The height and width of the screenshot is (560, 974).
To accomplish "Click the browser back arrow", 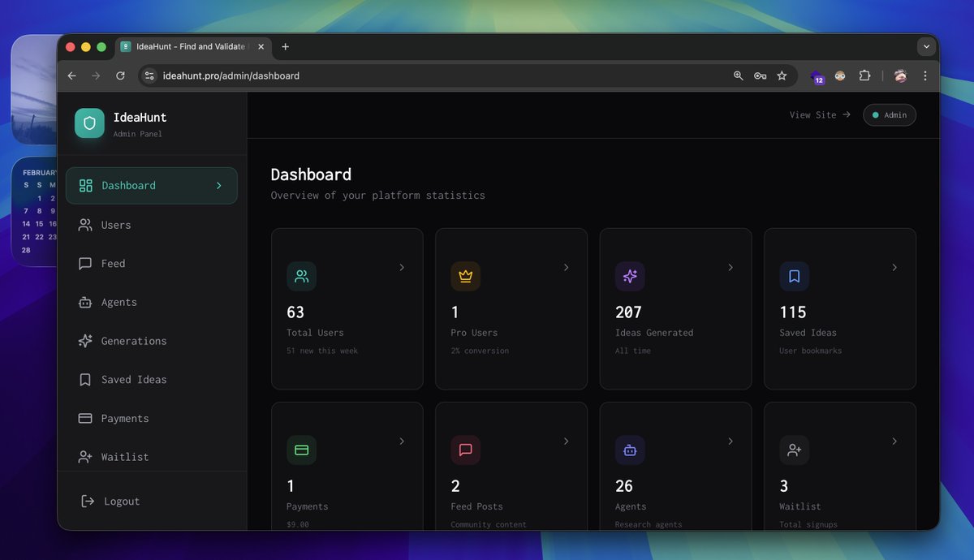I will click(x=71, y=75).
